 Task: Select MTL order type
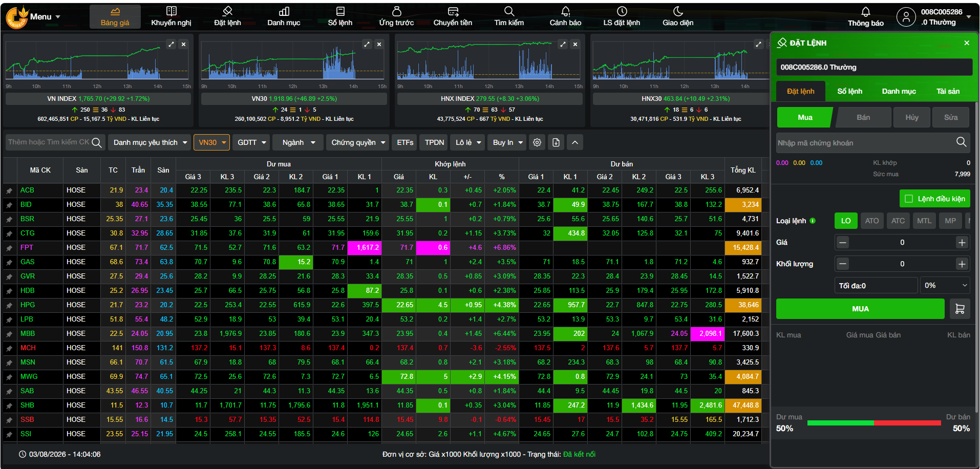[x=924, y=221]
